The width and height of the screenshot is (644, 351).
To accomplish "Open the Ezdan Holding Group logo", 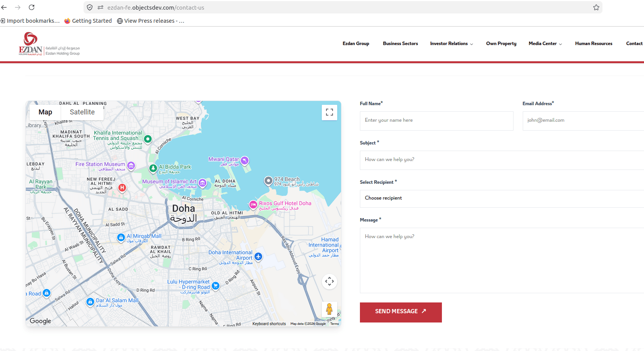I will click(x=49, y=44).
